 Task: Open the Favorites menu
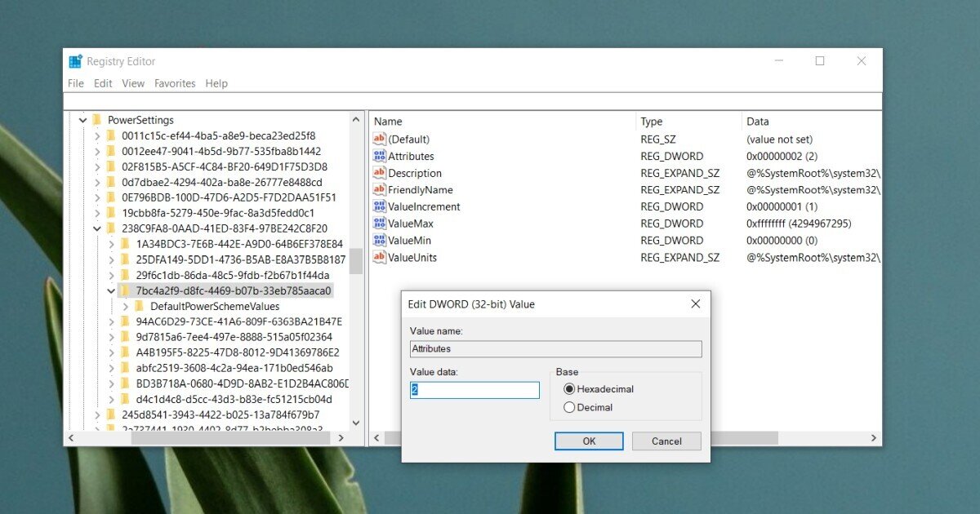(x=175, y=83)
